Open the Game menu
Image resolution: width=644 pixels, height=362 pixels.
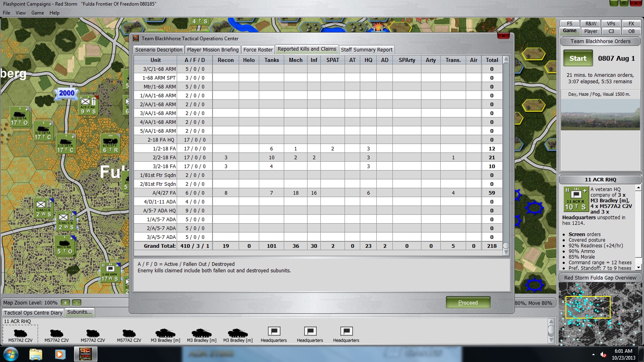coord(37,13)
